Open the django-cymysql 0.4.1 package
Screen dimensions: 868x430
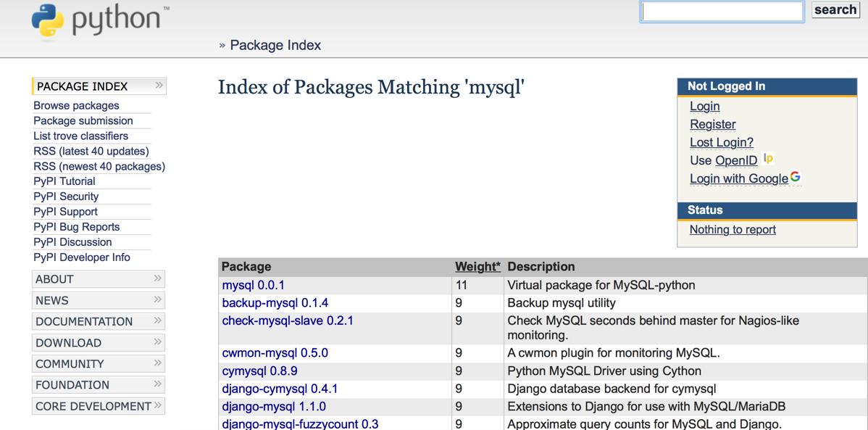pos(280,389)
